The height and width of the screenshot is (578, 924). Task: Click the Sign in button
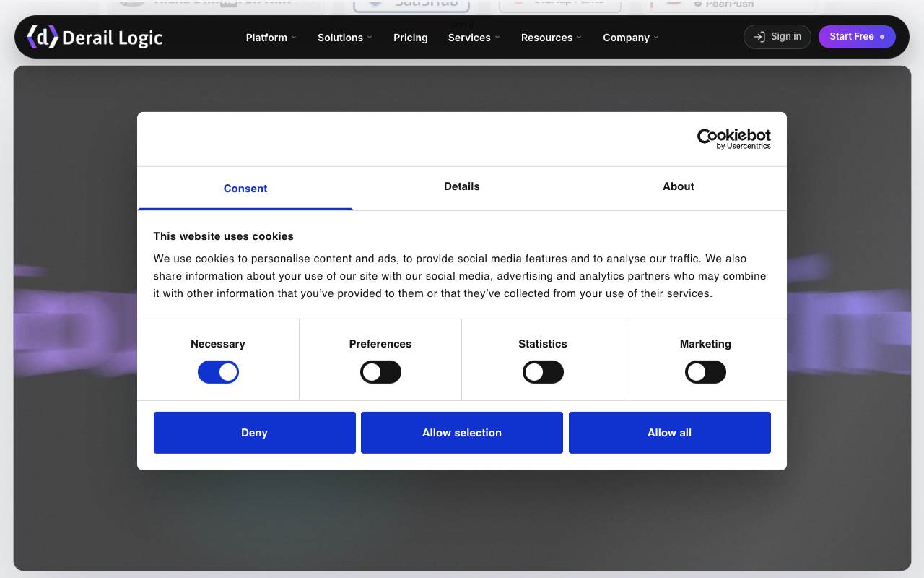(x=777, y=37)
